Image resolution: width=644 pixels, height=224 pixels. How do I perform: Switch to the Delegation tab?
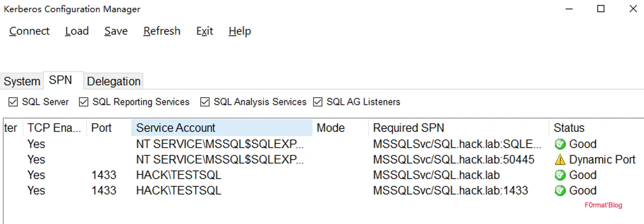[114, 81]
